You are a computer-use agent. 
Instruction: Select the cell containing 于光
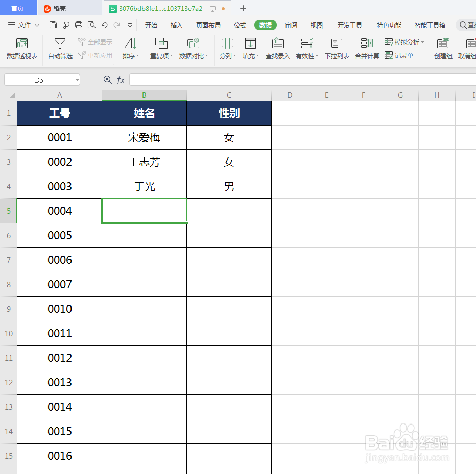click(x=144, y=187)
